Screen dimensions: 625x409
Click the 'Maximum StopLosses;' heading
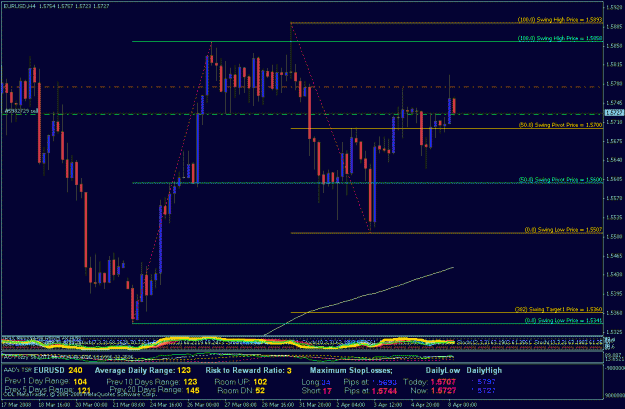(351, 370)
